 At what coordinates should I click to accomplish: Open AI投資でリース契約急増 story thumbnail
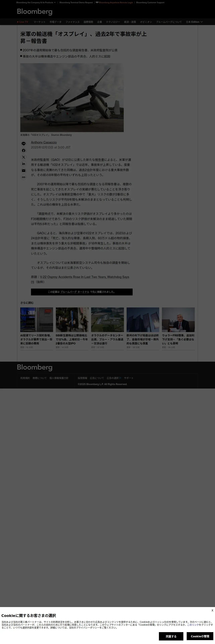click(x=37, y=320)
